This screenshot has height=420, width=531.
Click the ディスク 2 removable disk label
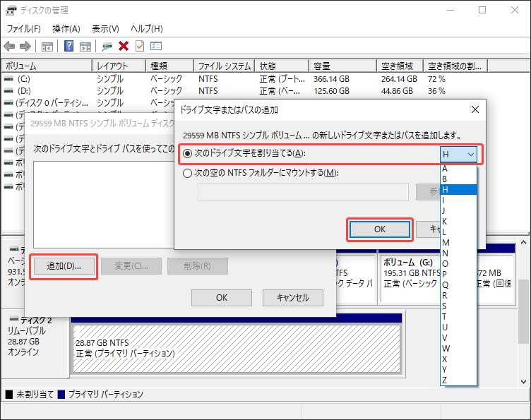point(36,320)
